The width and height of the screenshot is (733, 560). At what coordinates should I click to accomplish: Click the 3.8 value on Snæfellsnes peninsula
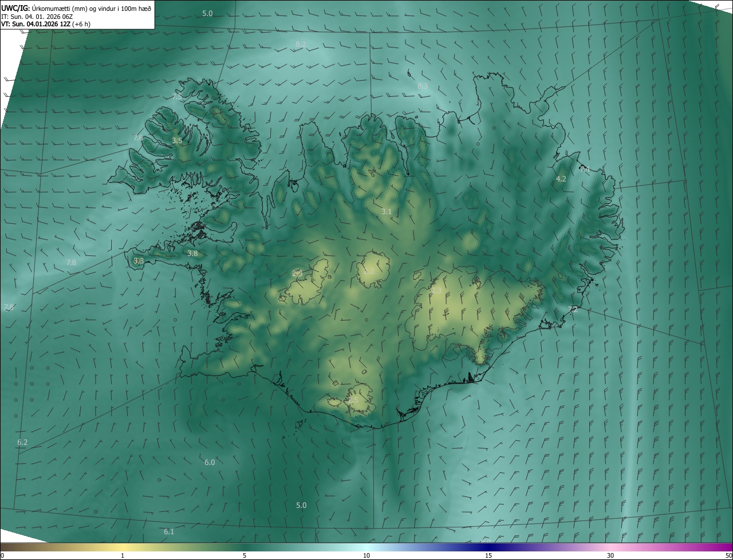tap(192, 253)
